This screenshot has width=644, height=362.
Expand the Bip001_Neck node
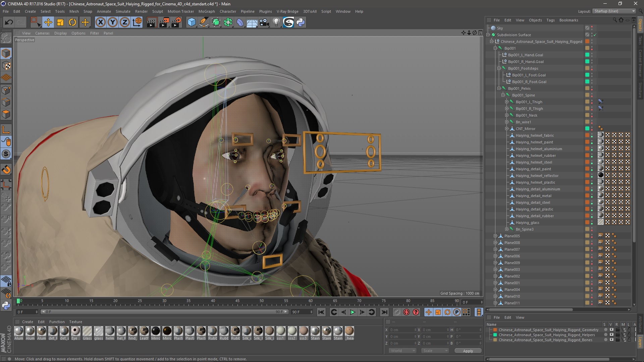(507, 115)
